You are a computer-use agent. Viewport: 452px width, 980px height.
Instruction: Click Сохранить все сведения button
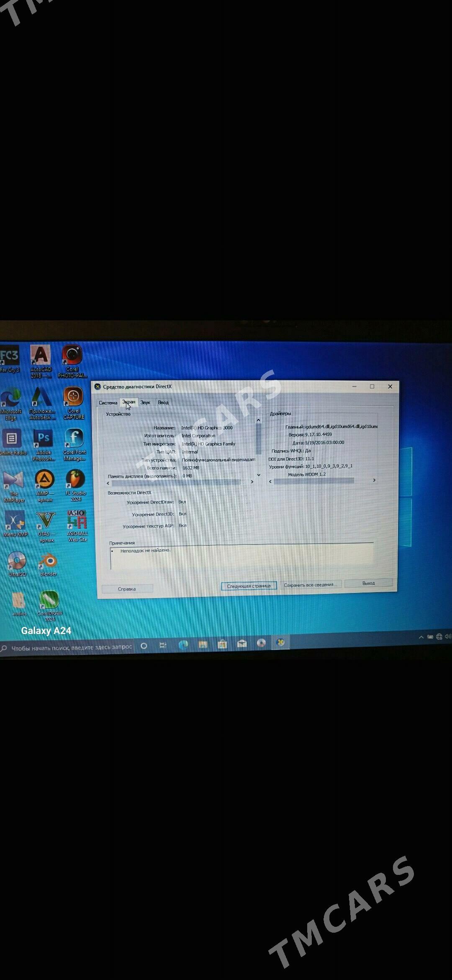click(x=311, y=585)
